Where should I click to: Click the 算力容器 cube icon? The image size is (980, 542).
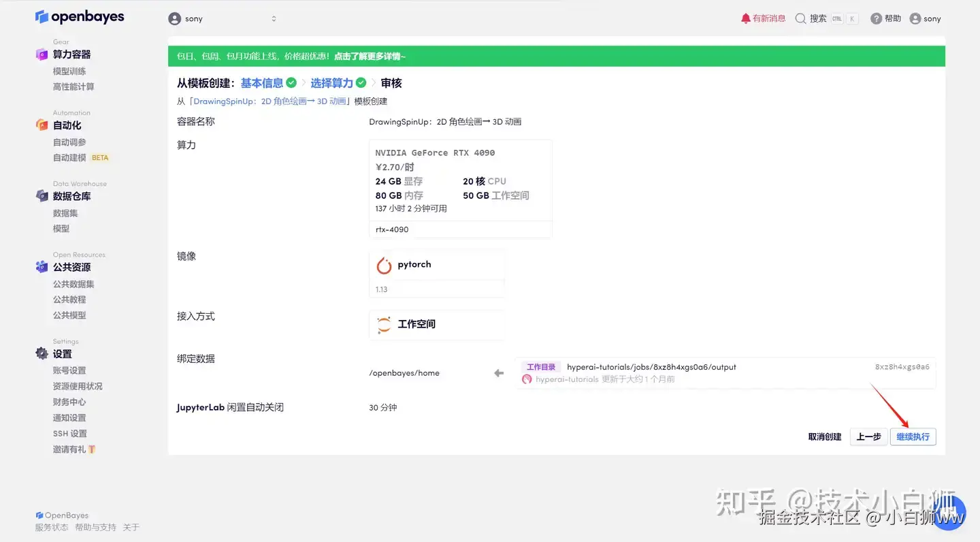pos(42,54)
